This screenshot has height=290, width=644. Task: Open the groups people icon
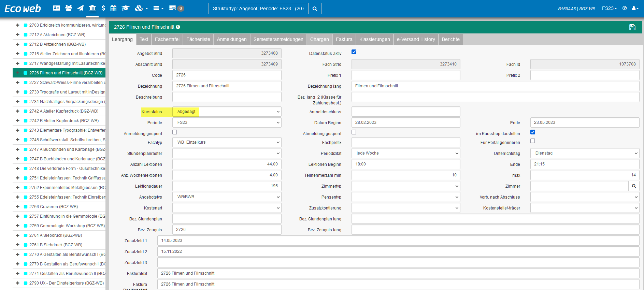pyautogui.click(x=69, y=8)
